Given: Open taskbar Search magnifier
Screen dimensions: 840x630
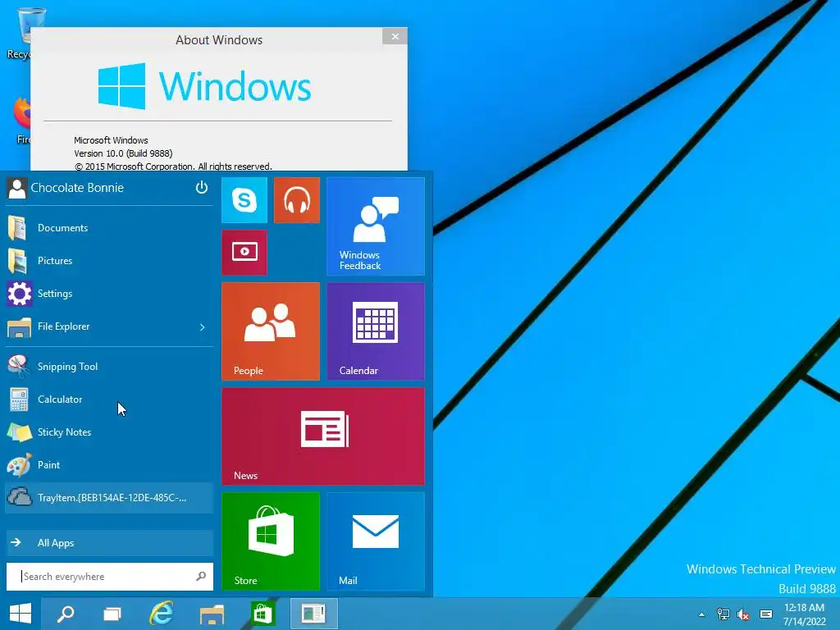Looking at the screenshot, I should 66,614.
